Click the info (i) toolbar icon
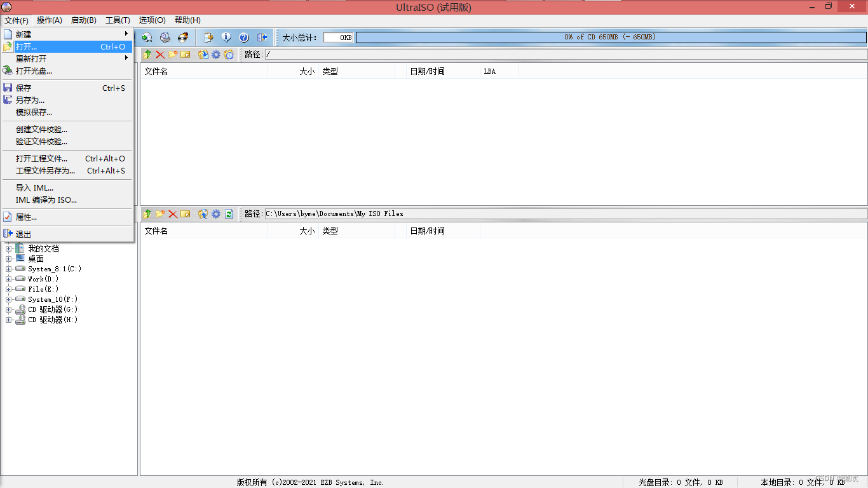This screenshot has width=868, height=488. coord(226,37)
